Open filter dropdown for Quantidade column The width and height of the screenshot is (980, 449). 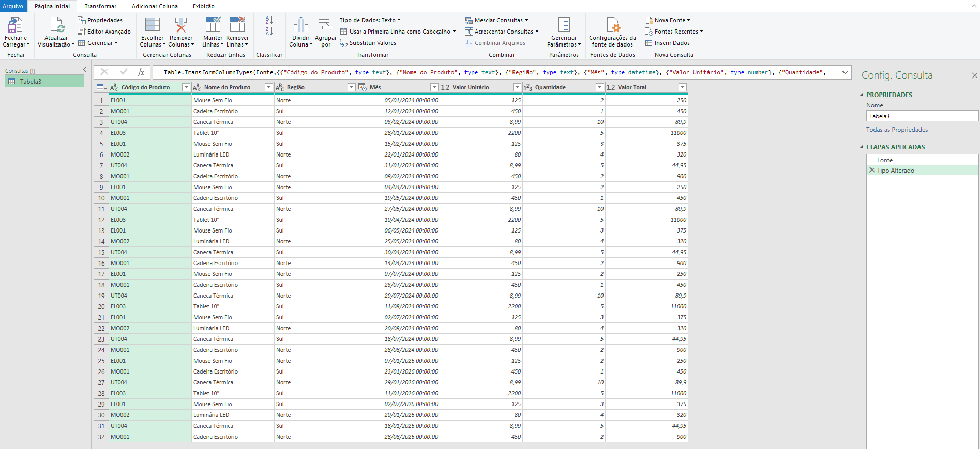pyautogui.click(x=600, y=87)
